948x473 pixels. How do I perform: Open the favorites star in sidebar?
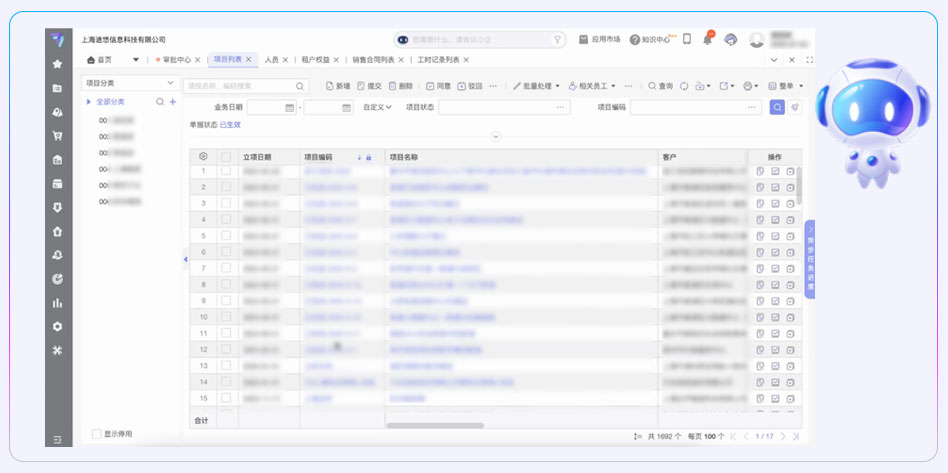tap(57, 64)
